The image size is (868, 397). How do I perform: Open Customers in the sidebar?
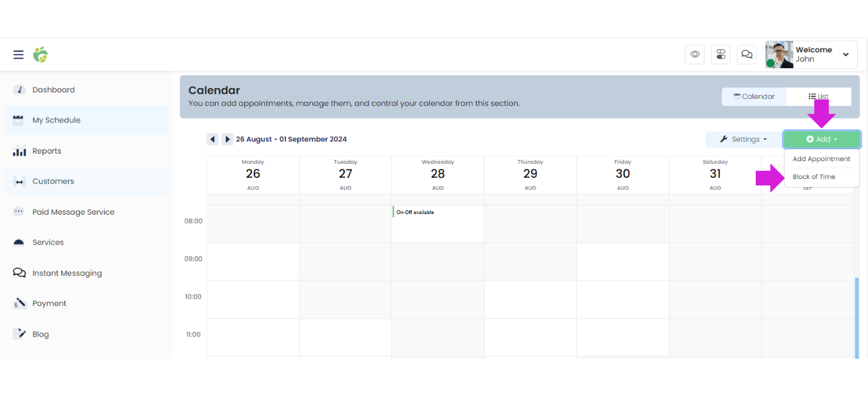coord(87,182)
